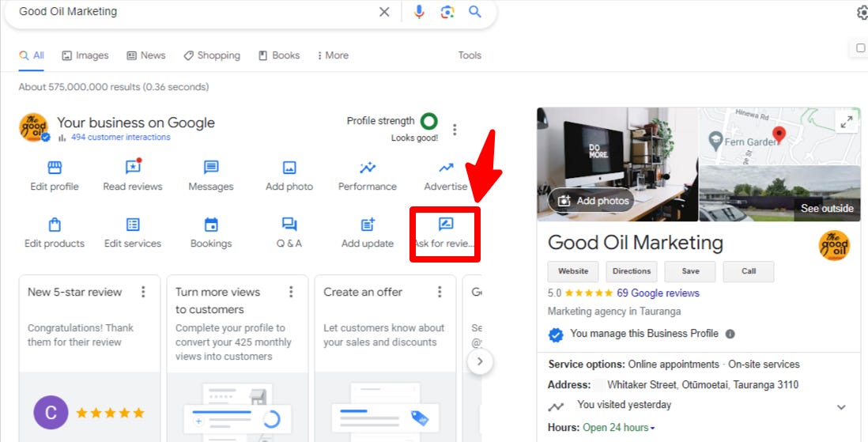Click the blue verified badge icon
Image resolution: width=868 pixels, height=442 pixels.
click(556, 334)
